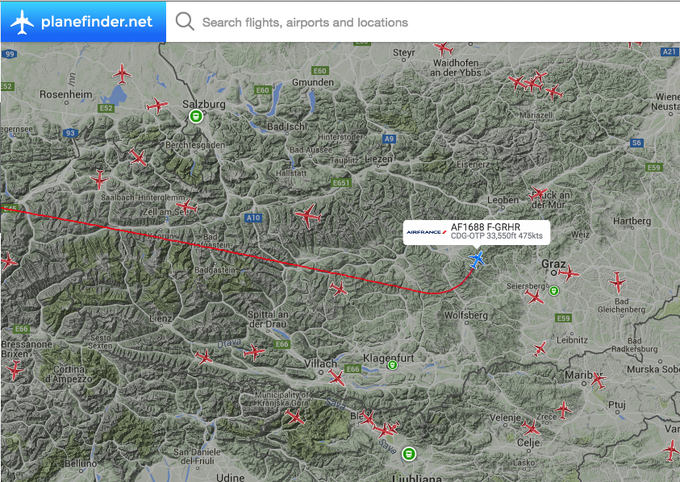Select the red plane just west of Salzburg
The height and width of the screenshot is (482, 680).
click(157, 105)
